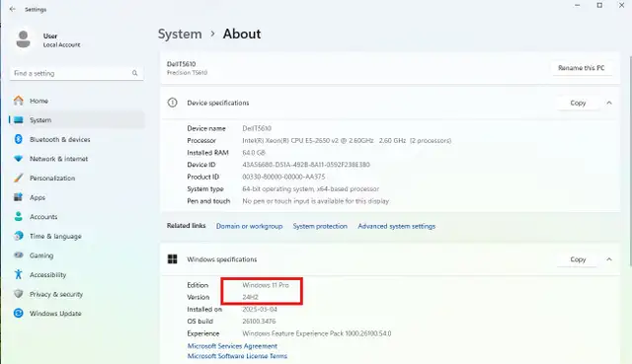Click DellT5610 name in the header card
The height and width of the screenshot is (364, 632).
click(182, 64)
